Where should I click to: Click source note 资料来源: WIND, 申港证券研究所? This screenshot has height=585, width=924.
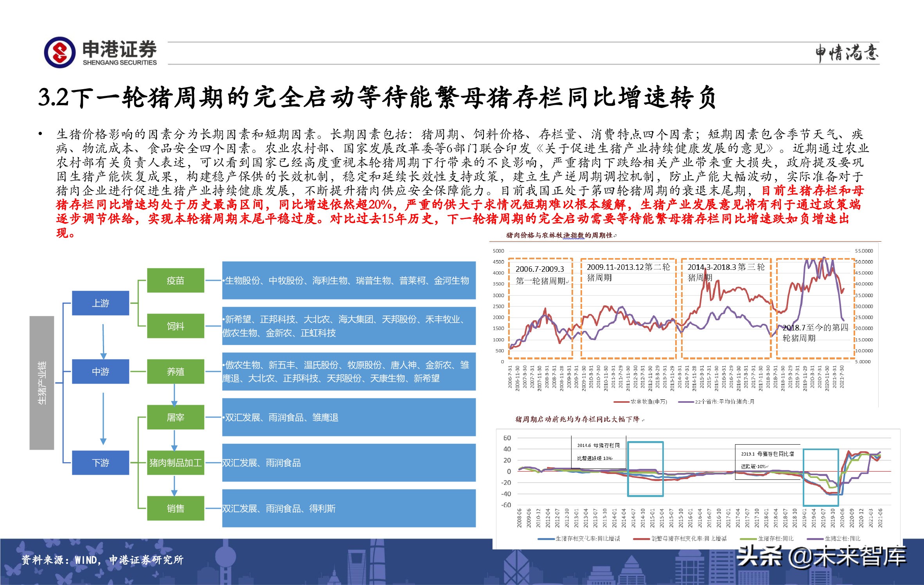102,560
